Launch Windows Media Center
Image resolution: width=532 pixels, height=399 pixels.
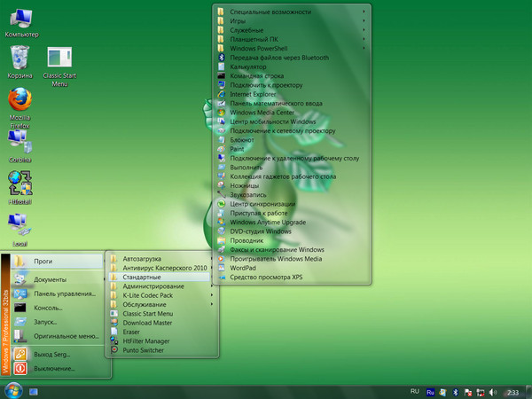[x=292, y=113]
